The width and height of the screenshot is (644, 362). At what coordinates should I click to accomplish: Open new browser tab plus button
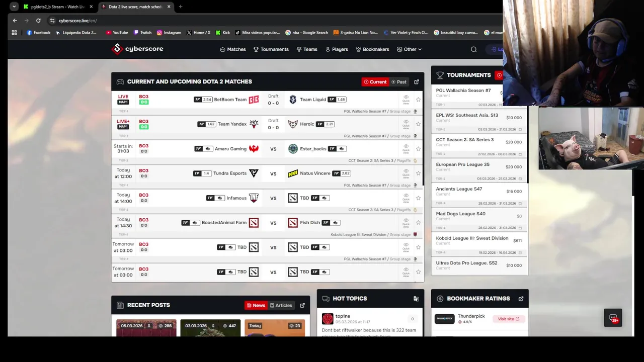point(180,7)
